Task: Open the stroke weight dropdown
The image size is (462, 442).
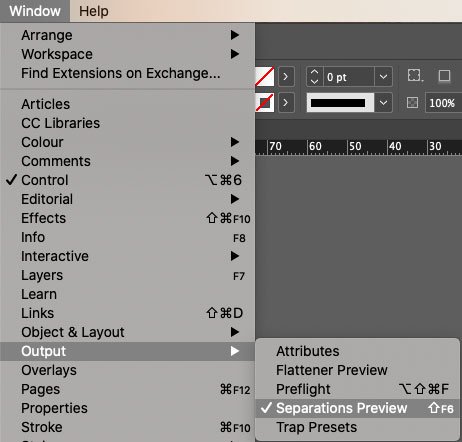Action: tap(383, 77)
